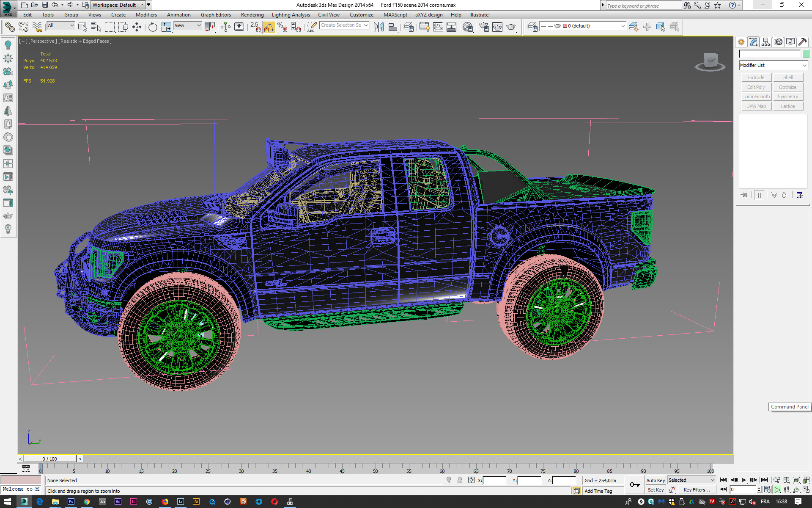812x508 pixels.
Task: Open the Customize menu
Action: click(361, 15)
